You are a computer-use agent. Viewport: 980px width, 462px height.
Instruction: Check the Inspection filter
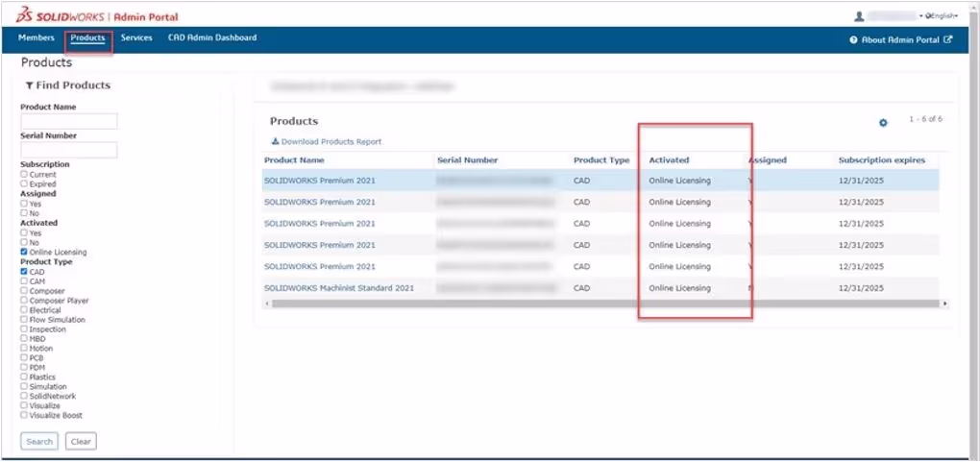[x=24, y=328]
